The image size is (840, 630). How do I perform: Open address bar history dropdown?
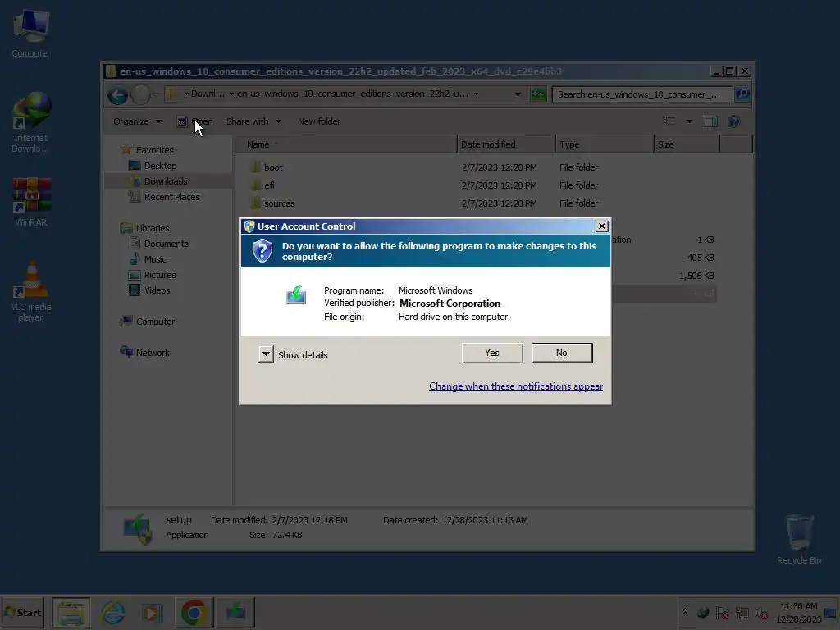518,94
